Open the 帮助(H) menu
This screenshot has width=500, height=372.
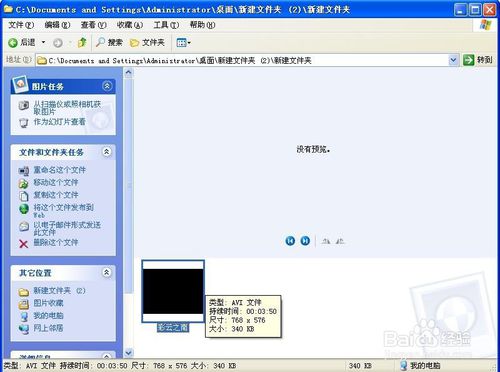tap(202, 25)
